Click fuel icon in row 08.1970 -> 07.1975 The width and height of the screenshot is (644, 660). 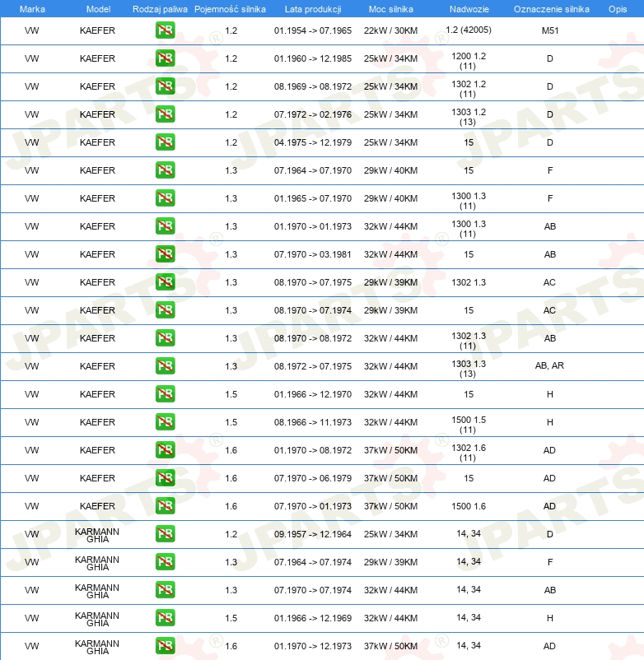pyautogui.click(x=165, y=282)
